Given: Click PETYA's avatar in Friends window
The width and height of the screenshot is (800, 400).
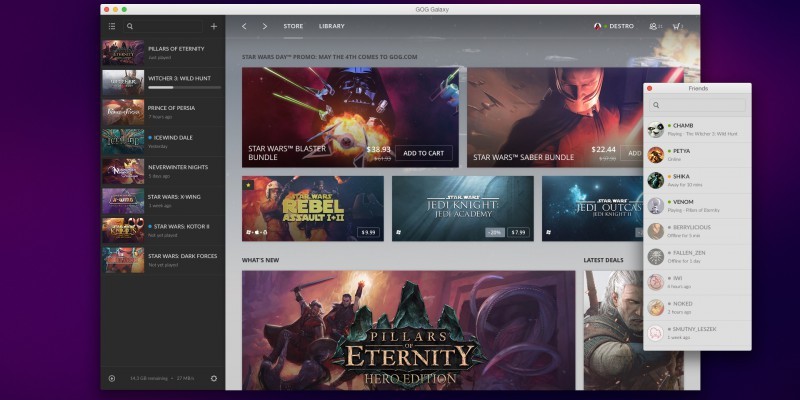Looking at the screenshot, I should pyautogui.click(x=656, y=155).
